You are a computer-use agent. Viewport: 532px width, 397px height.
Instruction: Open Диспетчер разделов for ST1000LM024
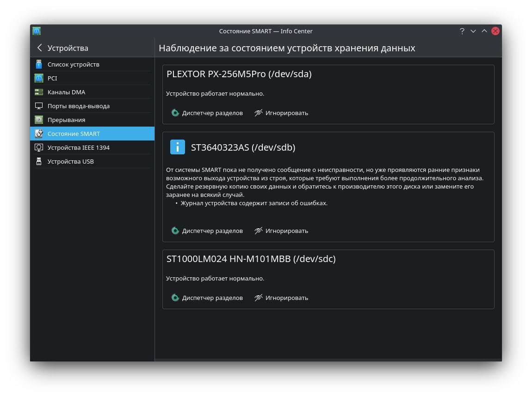(207, 298)
